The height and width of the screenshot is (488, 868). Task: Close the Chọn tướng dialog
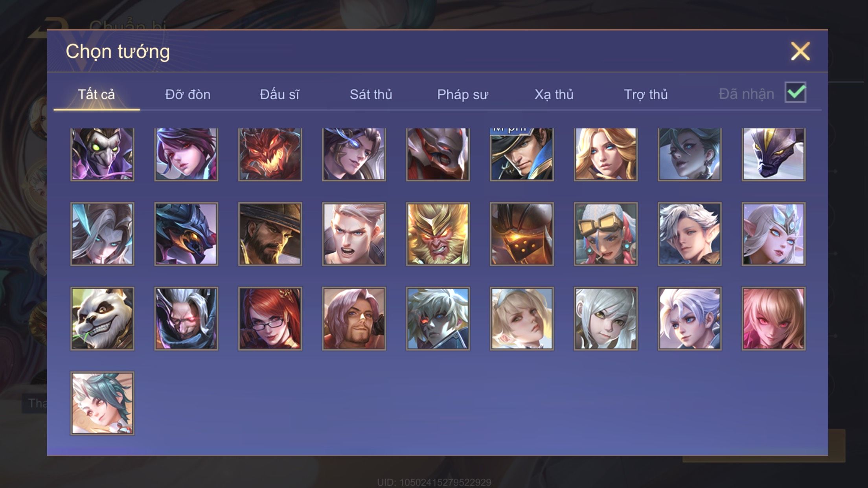pos(800,51)
